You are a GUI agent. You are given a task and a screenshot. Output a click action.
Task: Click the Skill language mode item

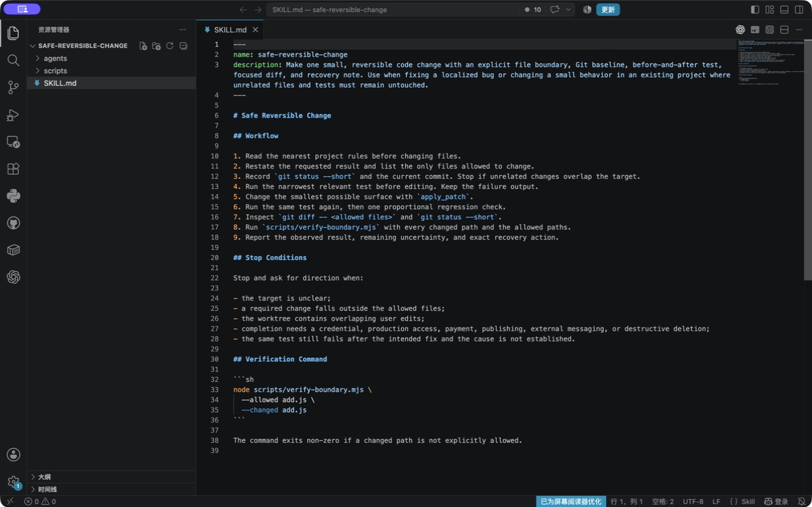point(743,502)
